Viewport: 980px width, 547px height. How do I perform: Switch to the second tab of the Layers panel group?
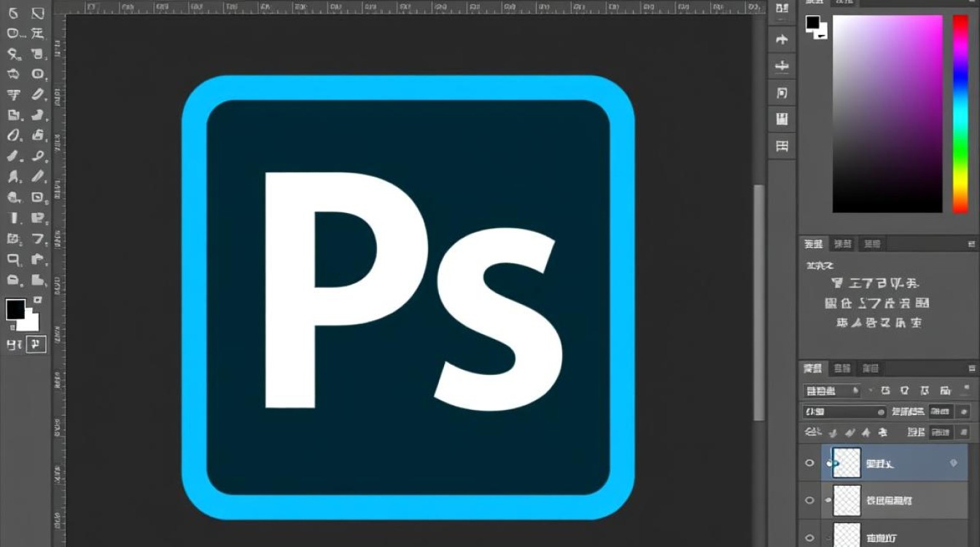click(842, 368)
